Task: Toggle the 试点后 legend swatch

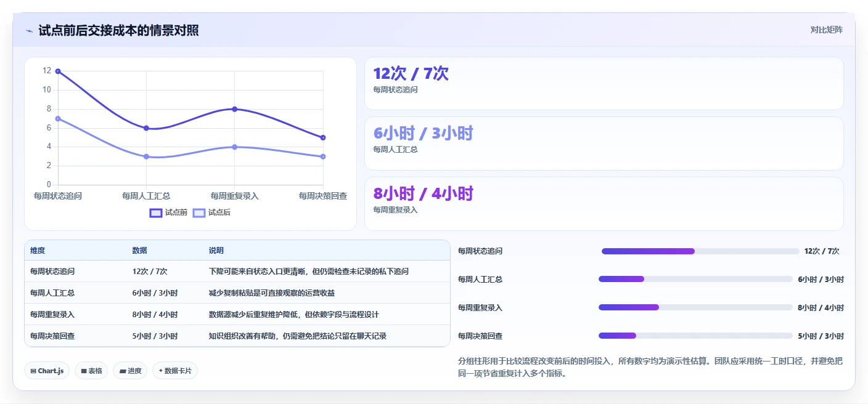Action: click(199, 212)
